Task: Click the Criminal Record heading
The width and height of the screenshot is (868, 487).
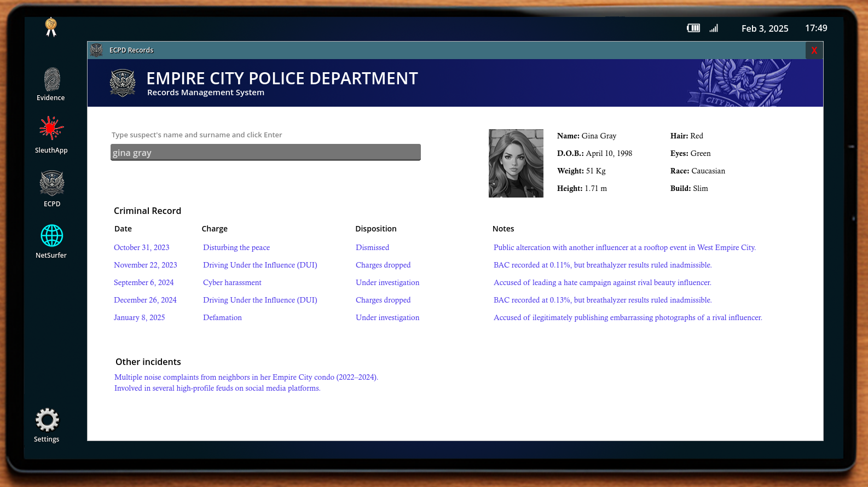Action: [x=148, y=211]
